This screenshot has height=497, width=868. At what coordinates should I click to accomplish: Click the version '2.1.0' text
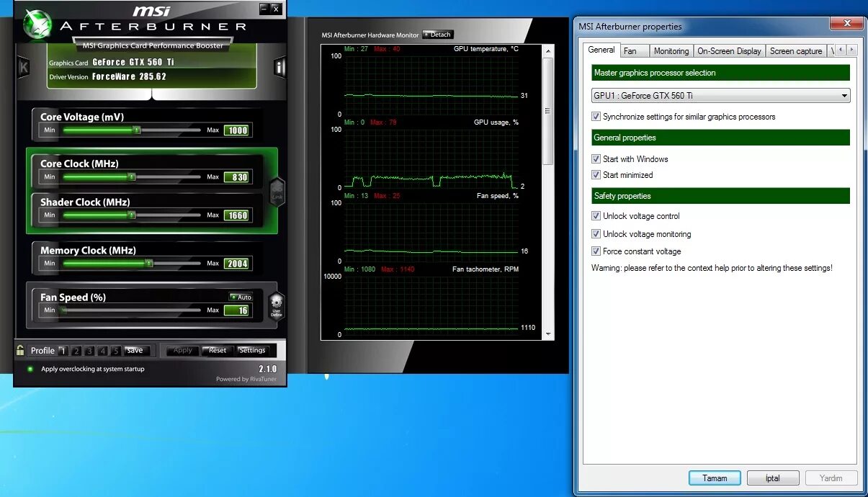click(x=267, y=369)
